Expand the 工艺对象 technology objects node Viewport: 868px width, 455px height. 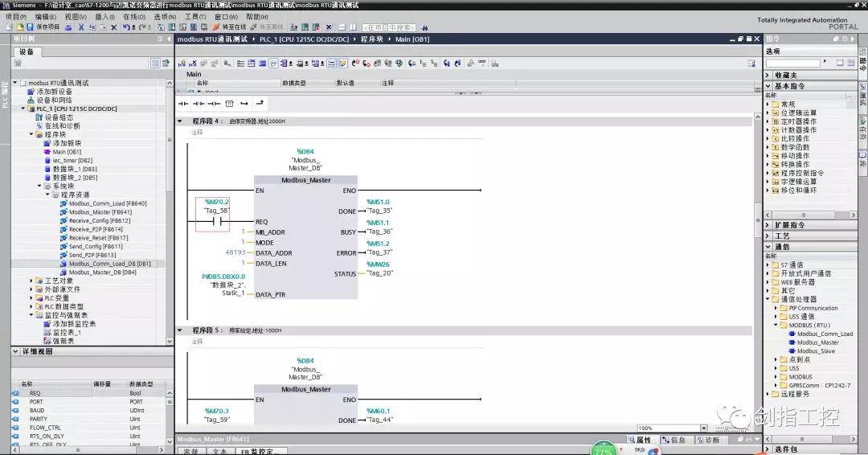pyautogui.click(x=31, y=281)
